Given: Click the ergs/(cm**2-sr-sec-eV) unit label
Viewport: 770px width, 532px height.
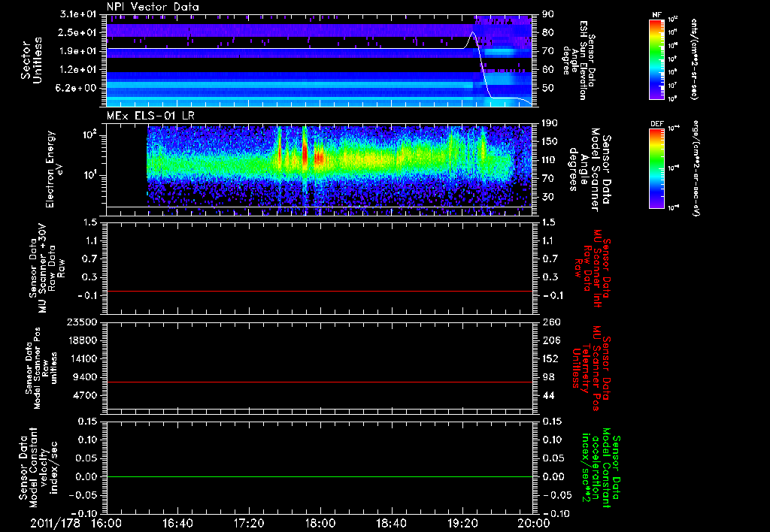Looking at the screenshot, I should pos(696,168).
